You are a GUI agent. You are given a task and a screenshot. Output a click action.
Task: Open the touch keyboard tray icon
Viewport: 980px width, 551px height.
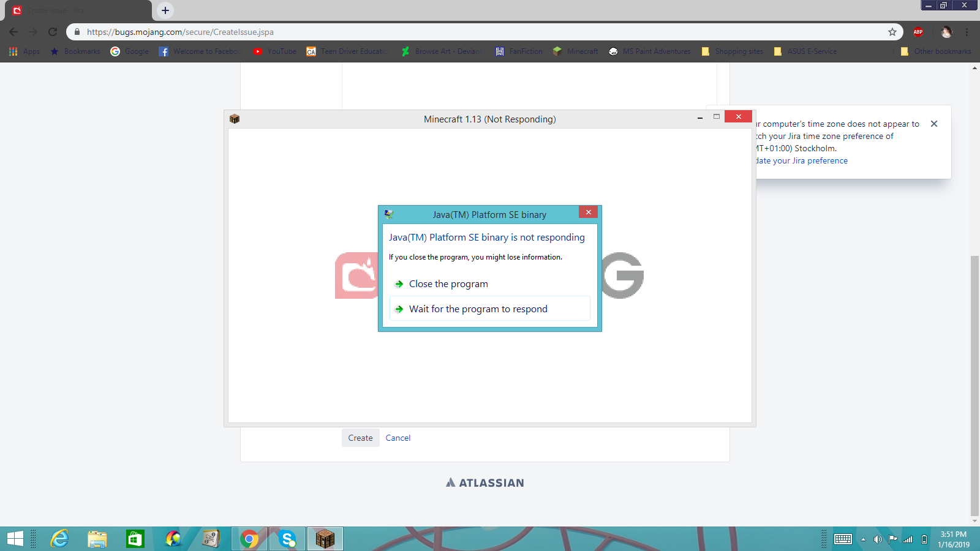coord(843,539)
